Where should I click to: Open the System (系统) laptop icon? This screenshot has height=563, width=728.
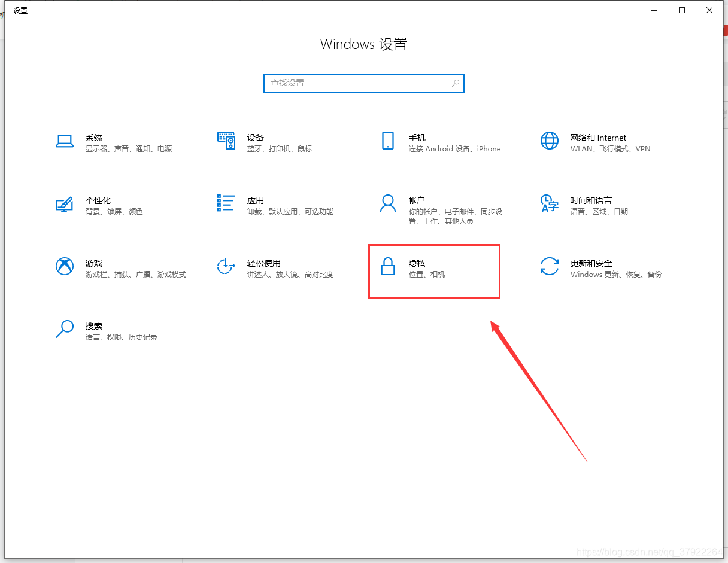click(64, 141)
